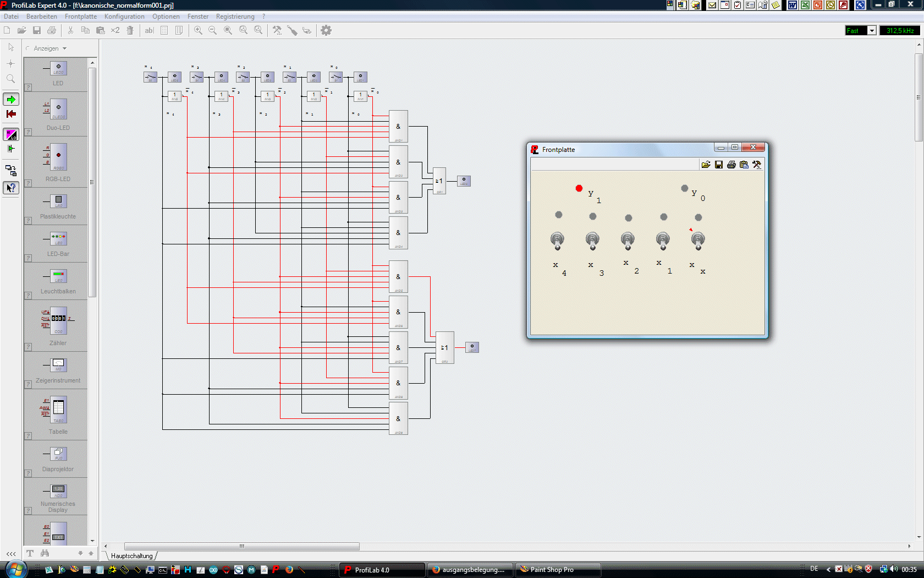
Task: Click the x2 duplicate toolbar icon
Action: [115, 30]
